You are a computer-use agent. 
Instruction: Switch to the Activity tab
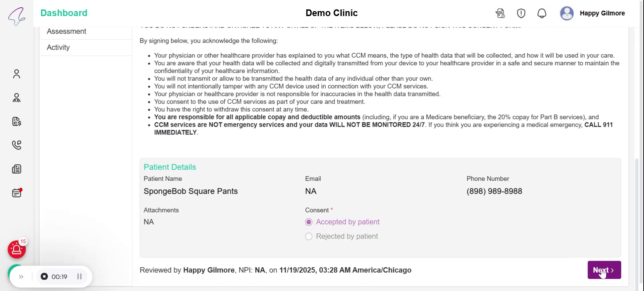point(58,48)
